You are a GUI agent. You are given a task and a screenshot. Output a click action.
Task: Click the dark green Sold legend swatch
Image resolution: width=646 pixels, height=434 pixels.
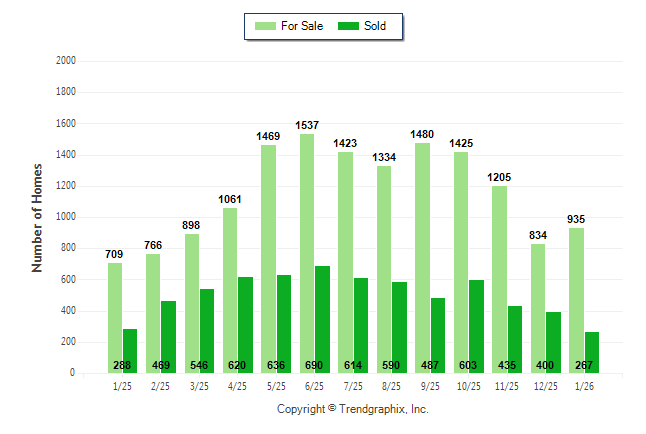coord(348,26)
